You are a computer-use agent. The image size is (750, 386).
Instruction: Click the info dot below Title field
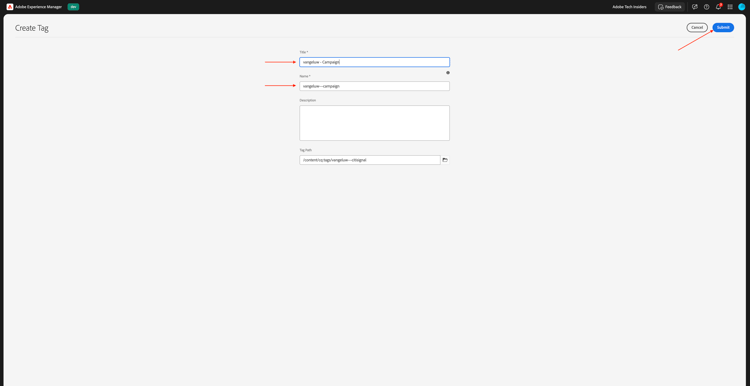(448, 73)
